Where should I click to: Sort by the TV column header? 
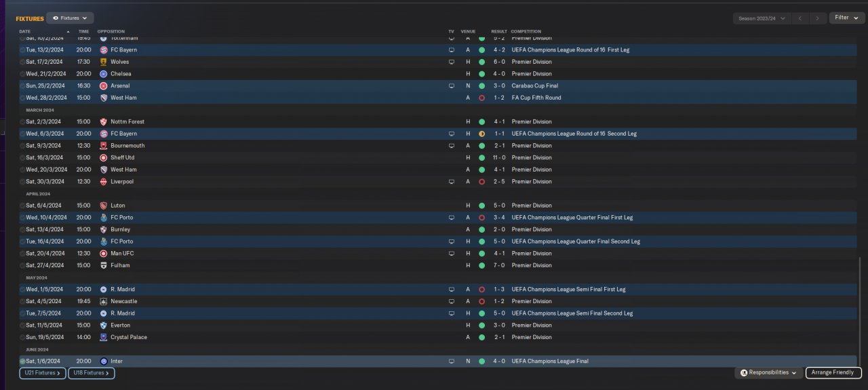[451, 32]
